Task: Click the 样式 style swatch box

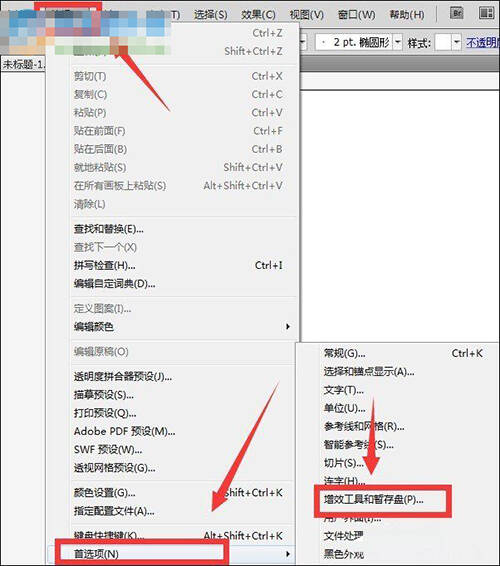Action: coord(443,43)
